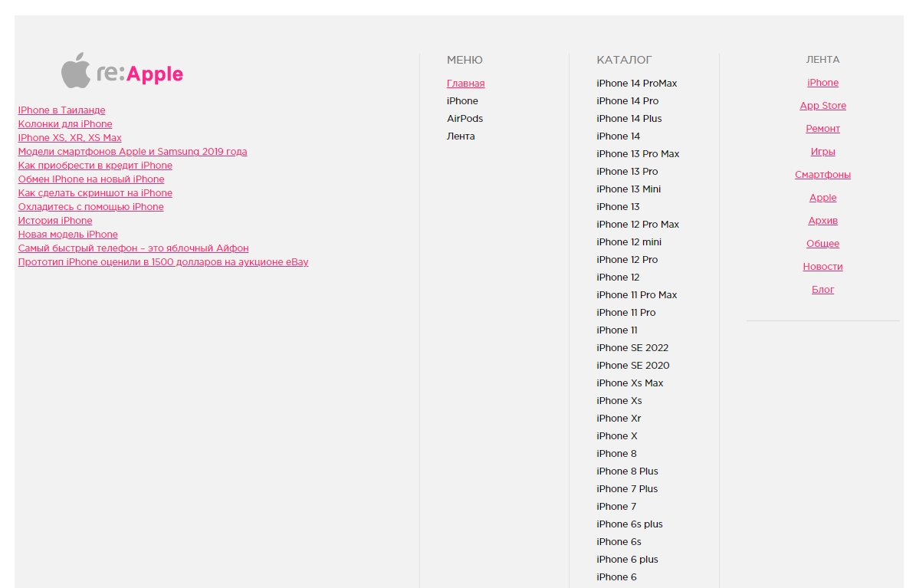Open iPhone 13 Mini catalog item

(629, 189)
